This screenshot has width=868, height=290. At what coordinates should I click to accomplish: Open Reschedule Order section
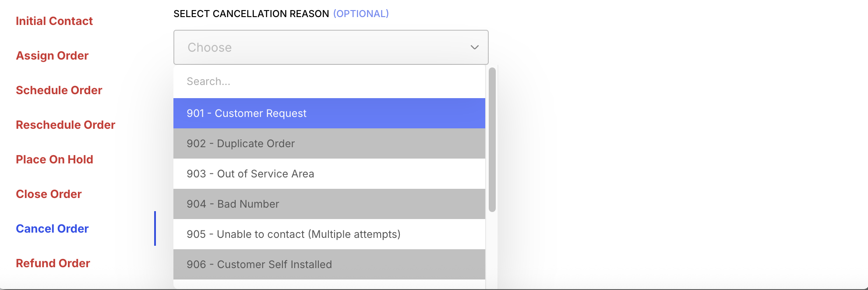pyautogui.click(x=66, y=125)
